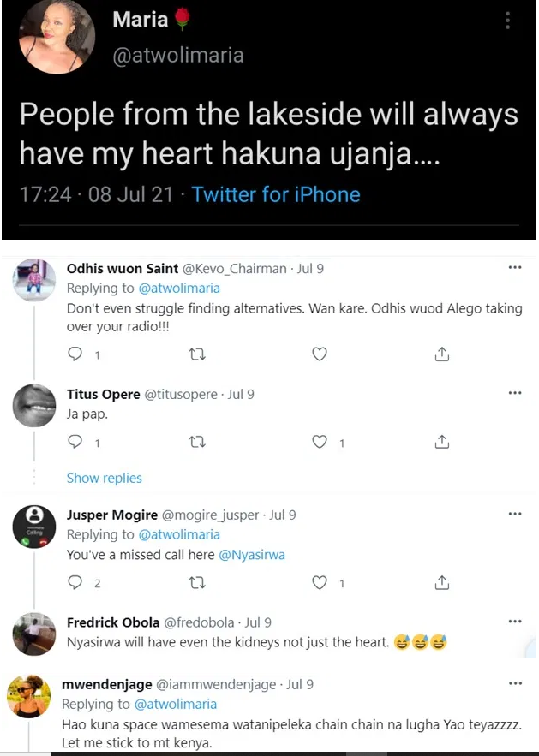Share Jusper Mogire's tweet
This screenshot has width=539, height=756.
click(442, 583)
